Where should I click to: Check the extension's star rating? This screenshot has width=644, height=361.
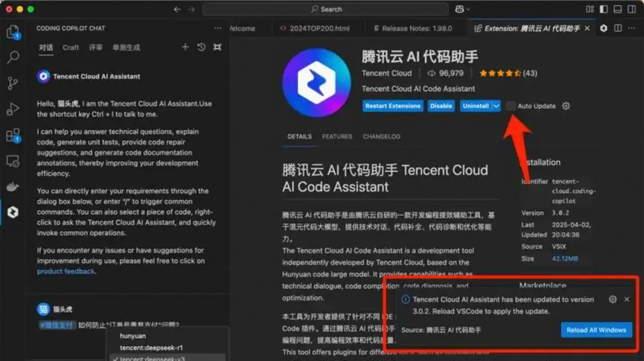tap(499, 73)
